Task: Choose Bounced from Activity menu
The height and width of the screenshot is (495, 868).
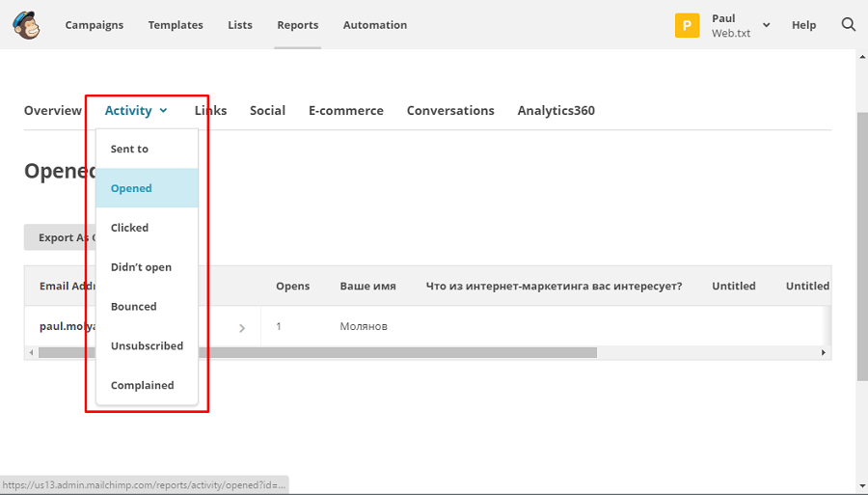Action: tap(147, 306)
